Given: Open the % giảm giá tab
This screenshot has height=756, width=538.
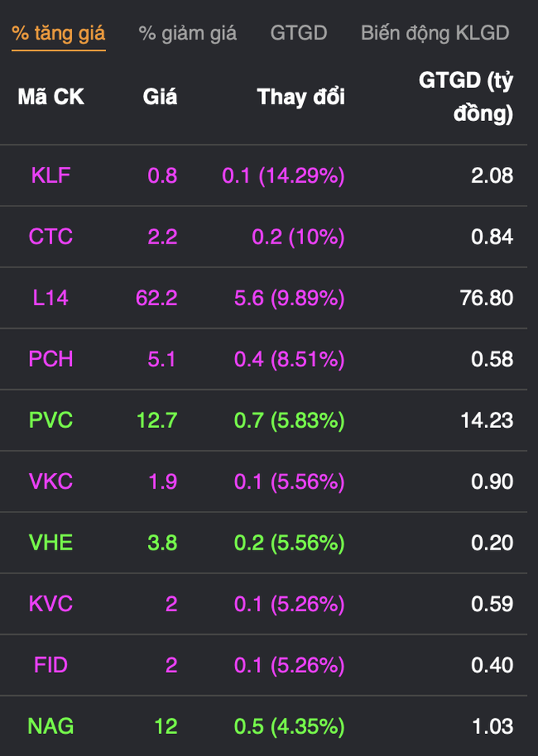Looking at the screenshot, I should pos(188,33).
